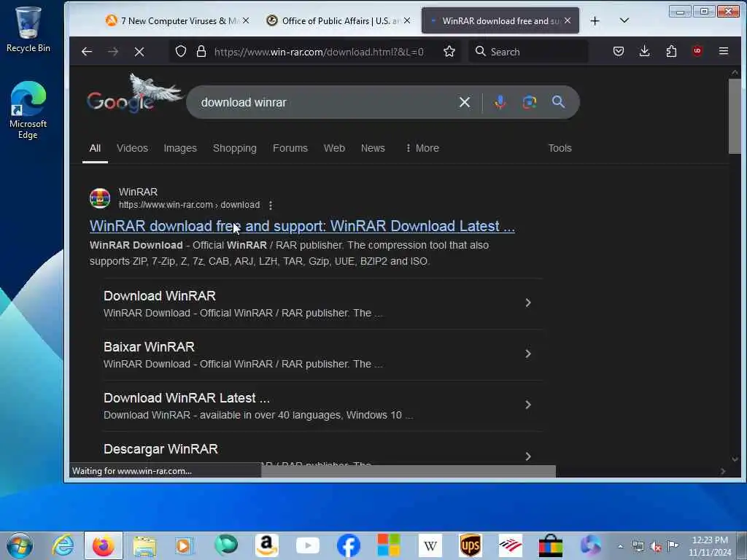
Task: Open the Baixar WinRAR sitelink
Action: pyautogui.click(x=149, y=346)
